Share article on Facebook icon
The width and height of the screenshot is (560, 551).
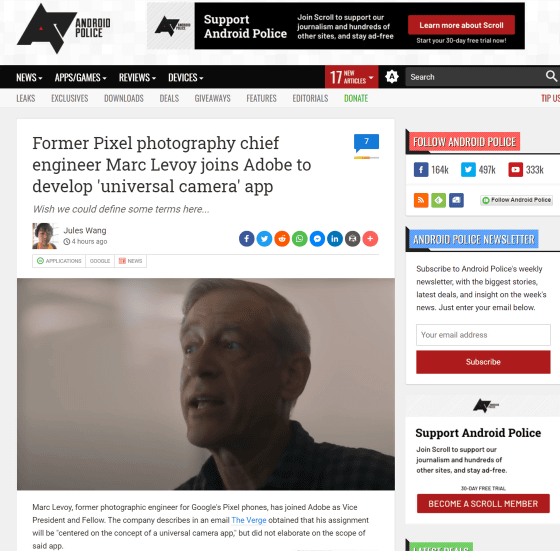pyautogui.click(x=246, y=239)
